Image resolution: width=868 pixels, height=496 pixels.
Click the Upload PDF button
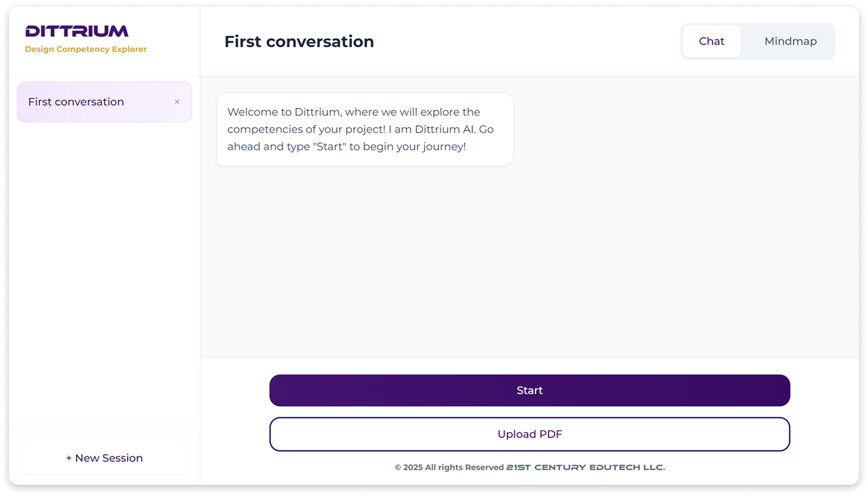pos(529,434)
